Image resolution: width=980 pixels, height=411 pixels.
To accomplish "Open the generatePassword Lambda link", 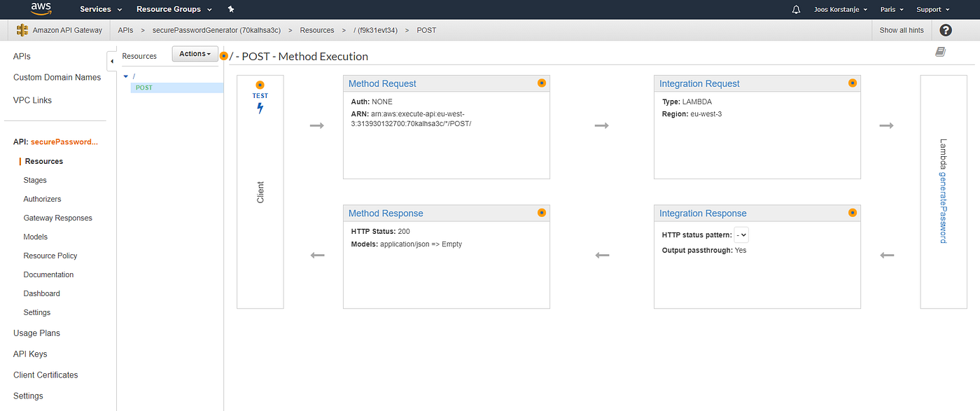I will pos(943,208).
